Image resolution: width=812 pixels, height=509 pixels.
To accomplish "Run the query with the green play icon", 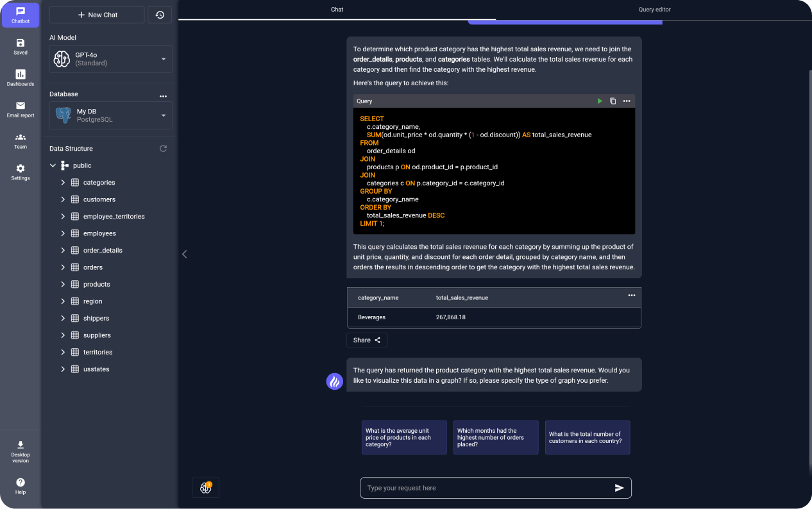I will click(600, 101).
